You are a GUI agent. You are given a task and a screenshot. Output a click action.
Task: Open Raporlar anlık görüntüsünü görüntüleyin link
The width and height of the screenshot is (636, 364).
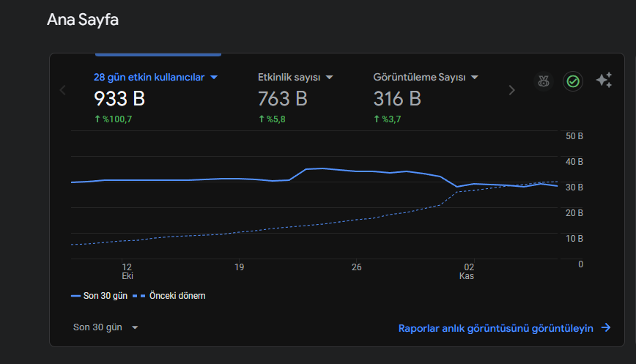495,328
